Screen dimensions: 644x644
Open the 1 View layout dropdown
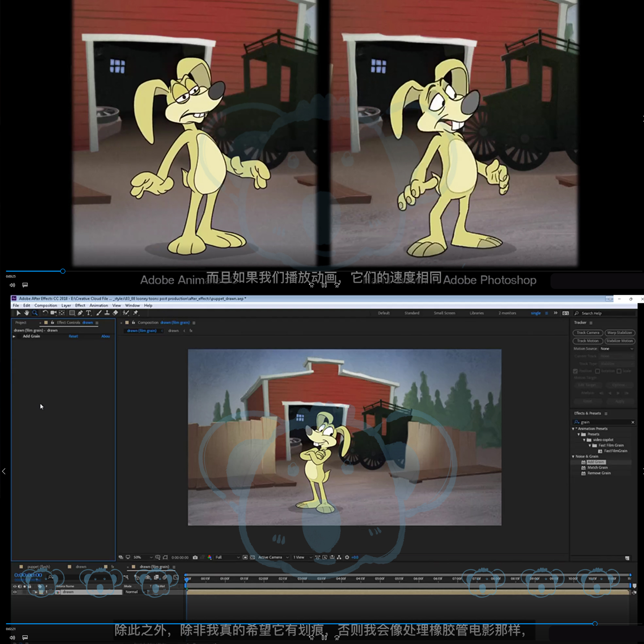pos(302,557)
